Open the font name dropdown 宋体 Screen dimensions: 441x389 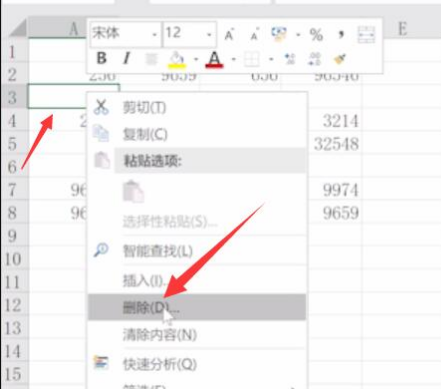(125, 34)
